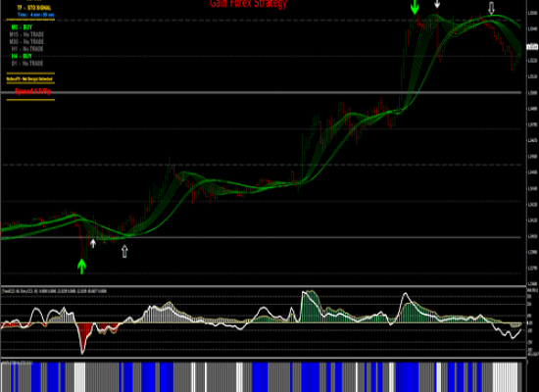This screenshot has width=539, height=392.
Task: Click the green sell arrow at chart top
Action: [415, 7]
